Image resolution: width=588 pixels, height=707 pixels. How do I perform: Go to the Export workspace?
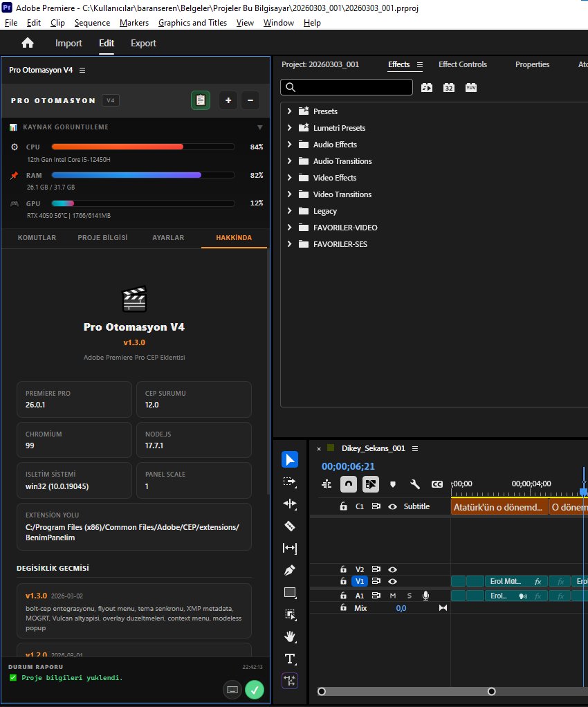pyautogui.click(x=143, y=44)
